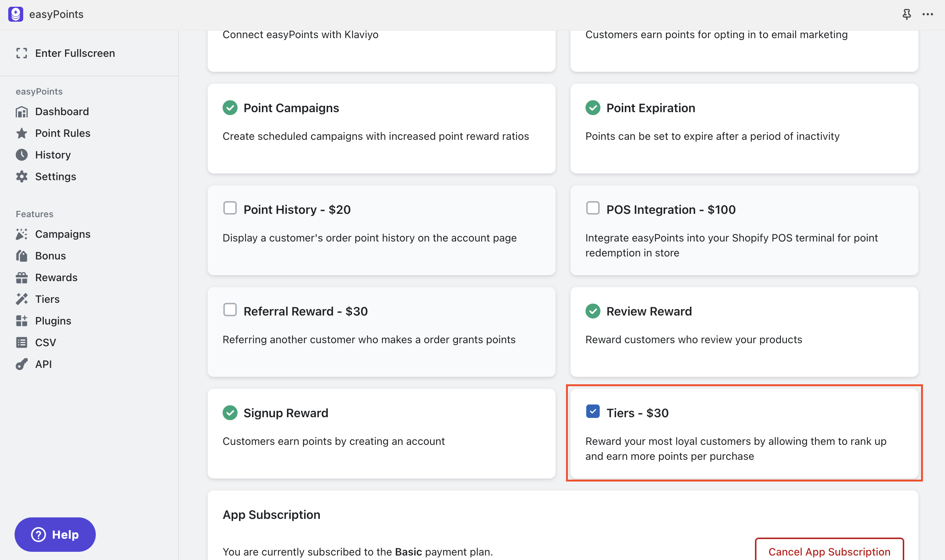Image resolution: width=945 pixels, height=560 pixels.
Task: Open Plugins from the Features menu
Action: (53, 321)
